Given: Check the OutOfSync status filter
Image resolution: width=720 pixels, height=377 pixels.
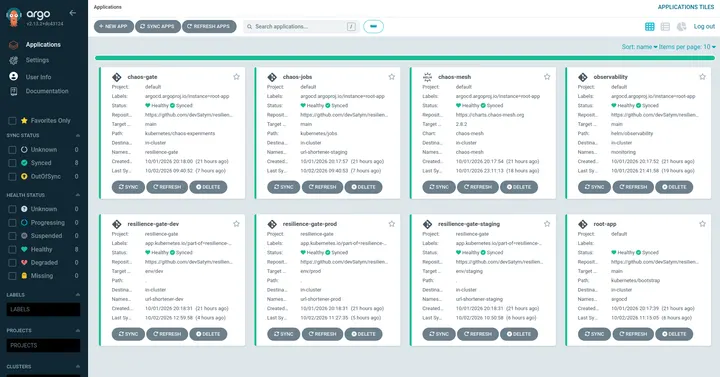Looking at the screenshot, I should [12, 176].
